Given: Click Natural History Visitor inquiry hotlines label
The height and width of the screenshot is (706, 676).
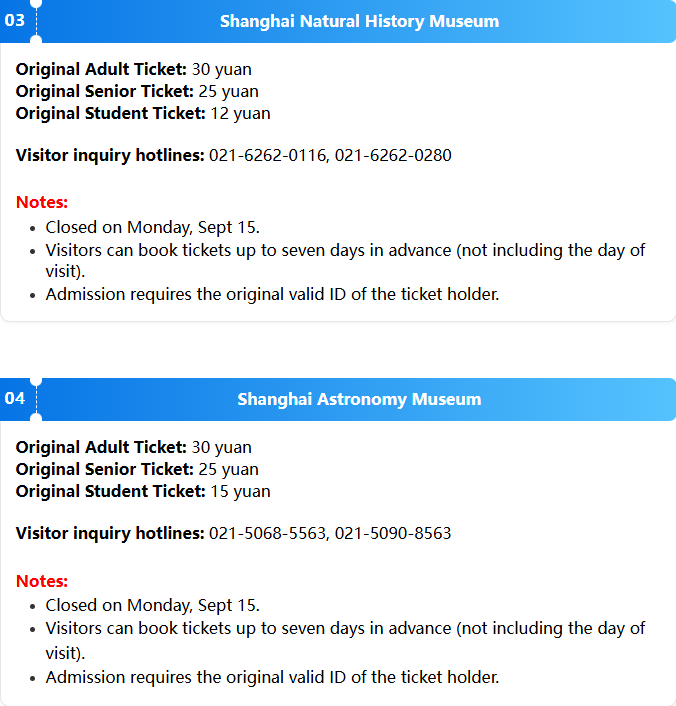Looking at the screenshot, I should coord(110,155).
